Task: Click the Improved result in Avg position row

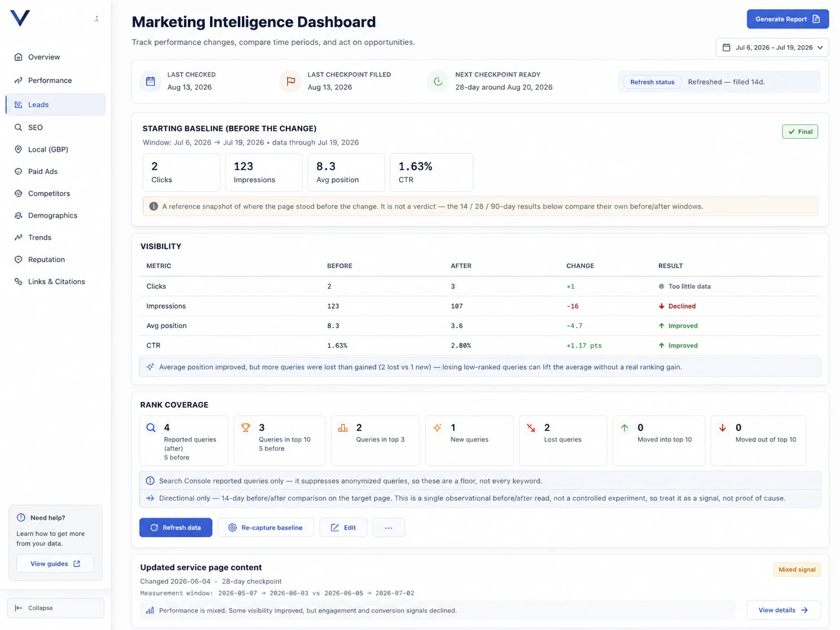Action: click(678, 326)
